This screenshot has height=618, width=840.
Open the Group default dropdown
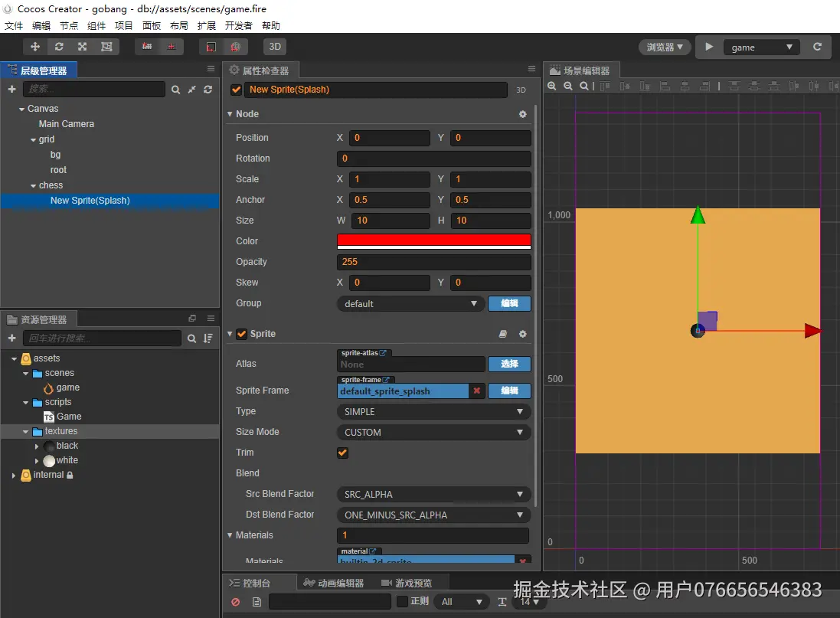pyautogui.click(x=410, y=304)
